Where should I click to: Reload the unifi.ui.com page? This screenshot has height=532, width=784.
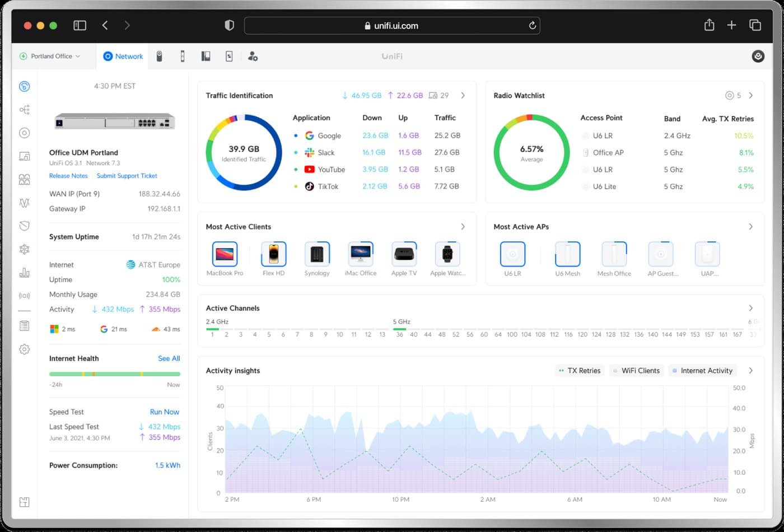click(x=532, y=25)
